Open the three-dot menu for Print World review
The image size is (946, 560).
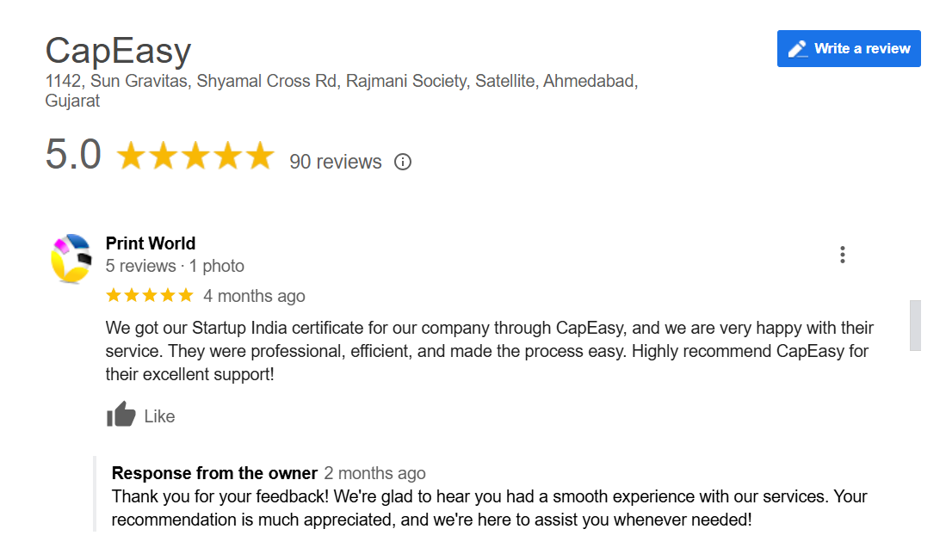tap(842, 255)
